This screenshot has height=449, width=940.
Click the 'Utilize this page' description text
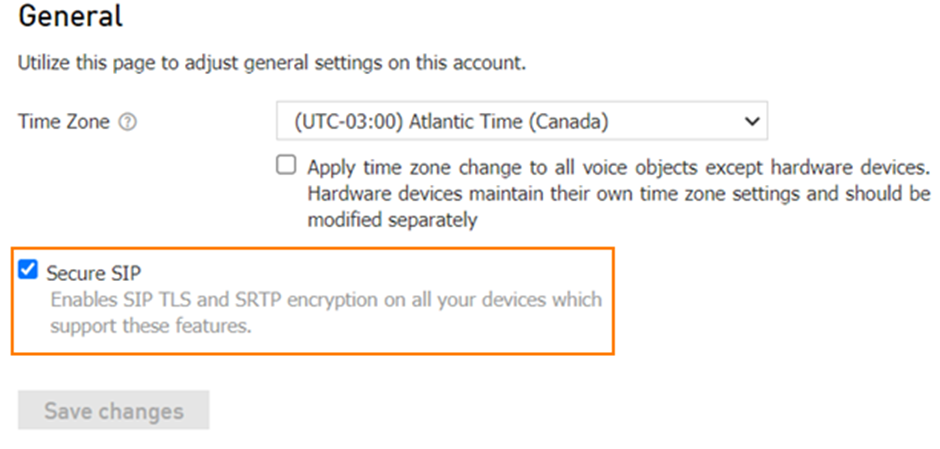pos(272,63)
